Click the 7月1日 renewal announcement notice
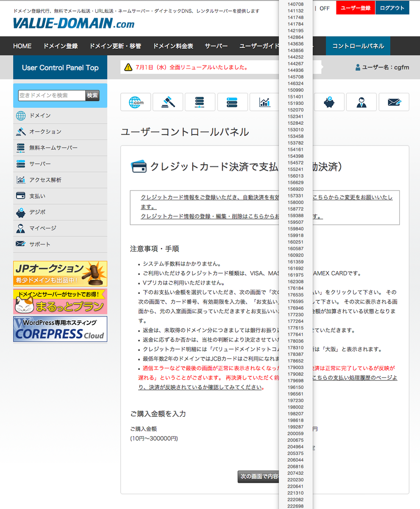The image size is (420, 509). coord(192,67)
